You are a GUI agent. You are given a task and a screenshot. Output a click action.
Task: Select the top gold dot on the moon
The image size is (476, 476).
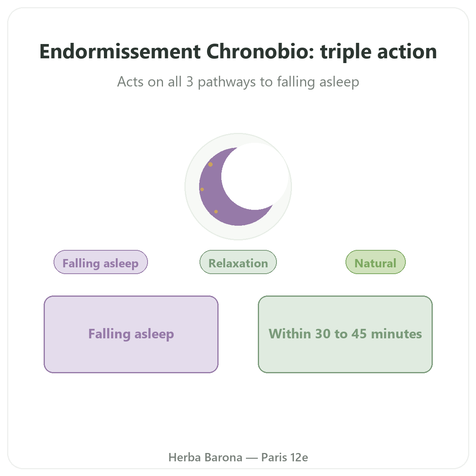click(210, 164)
